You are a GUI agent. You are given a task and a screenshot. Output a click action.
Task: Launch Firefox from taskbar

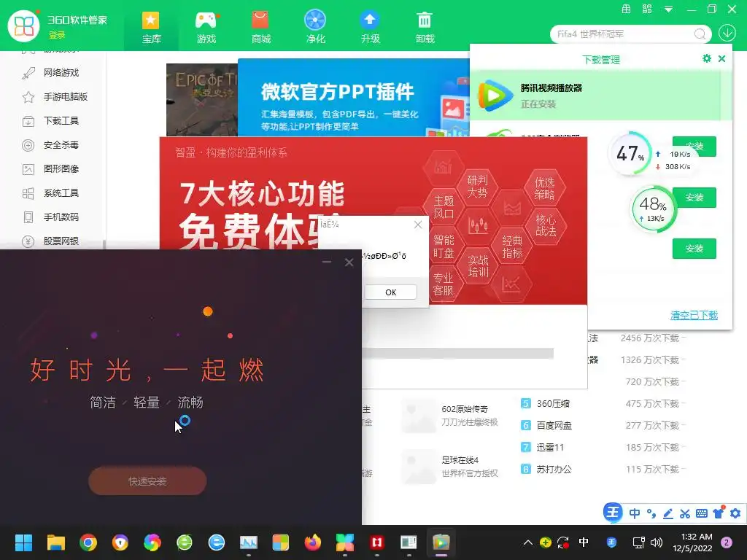click(x=312, y=542)
